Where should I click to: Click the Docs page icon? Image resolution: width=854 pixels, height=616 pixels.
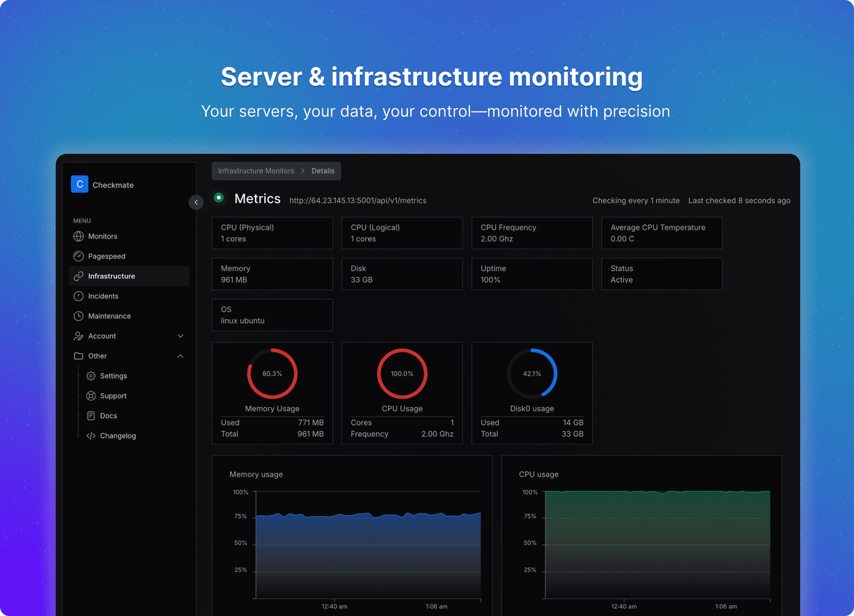pos(91,416)
